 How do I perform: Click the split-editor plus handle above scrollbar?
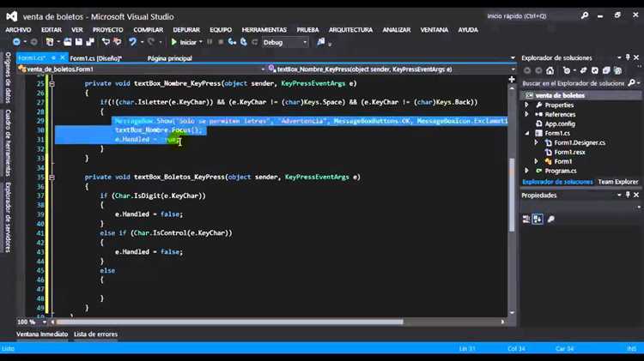click(512, 80)
